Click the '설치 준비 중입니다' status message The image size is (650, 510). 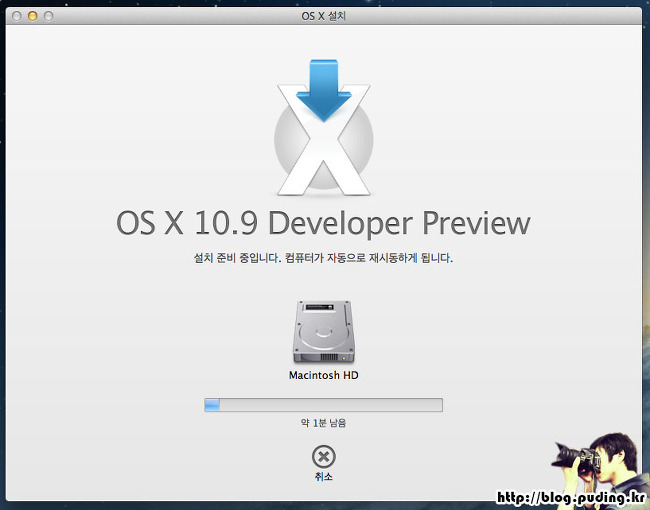(323, 258)
